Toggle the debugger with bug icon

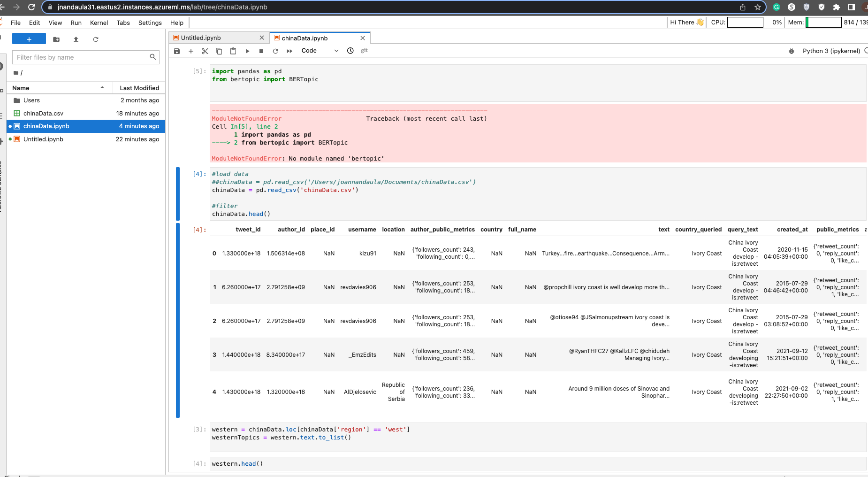click(x=791, y=51)
